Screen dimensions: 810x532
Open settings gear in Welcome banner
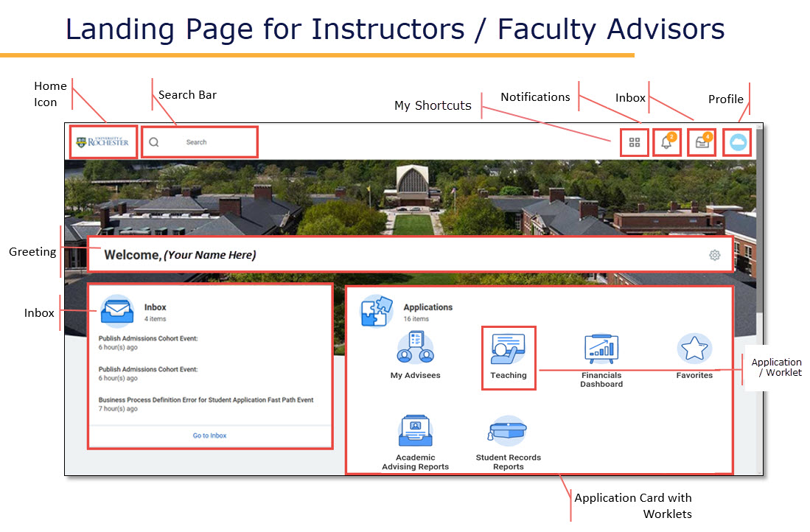(x=714, y=255)
